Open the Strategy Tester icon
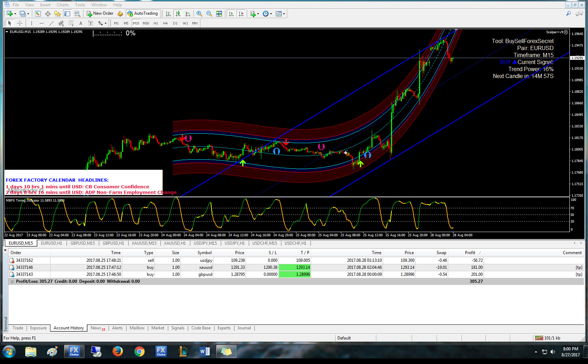This screenshot has width=588, height=364. (x=77, y=14)
